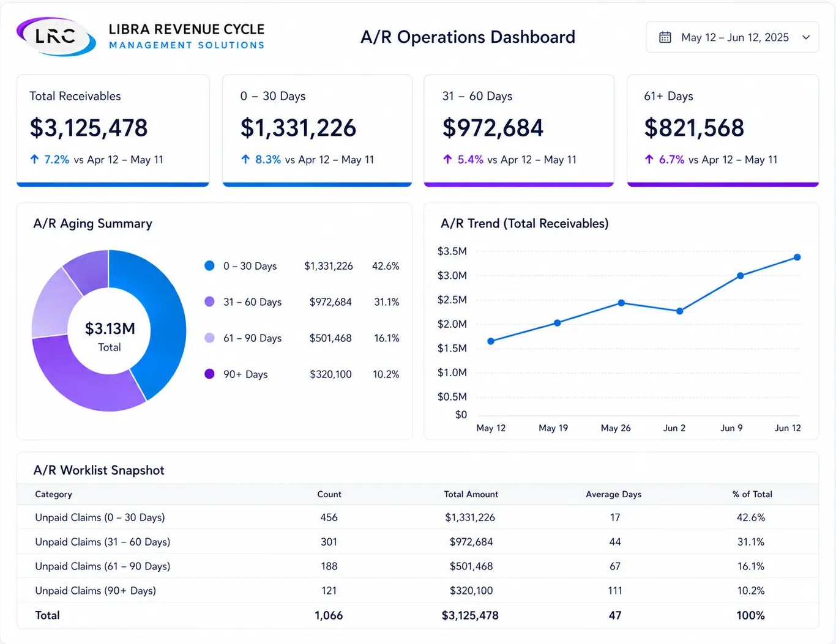
Task: Click the Total row label in worklist
Action: coord(47,615)
